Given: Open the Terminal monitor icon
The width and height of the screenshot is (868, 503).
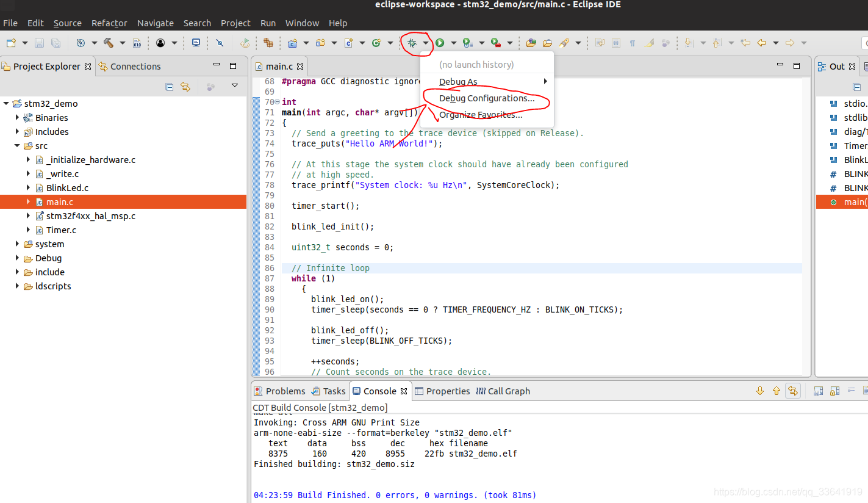Looking at the screenshot, I should pos(196,43).
